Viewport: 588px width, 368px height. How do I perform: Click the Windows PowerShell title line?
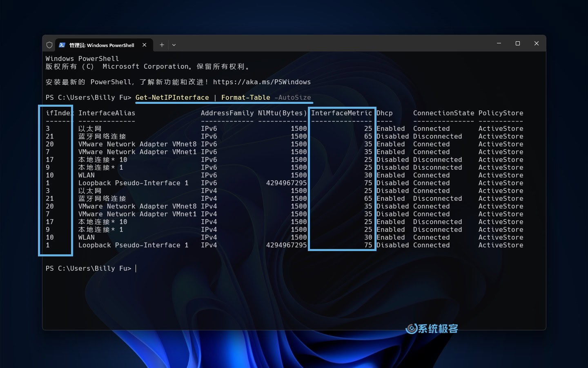tap(82, 58)
